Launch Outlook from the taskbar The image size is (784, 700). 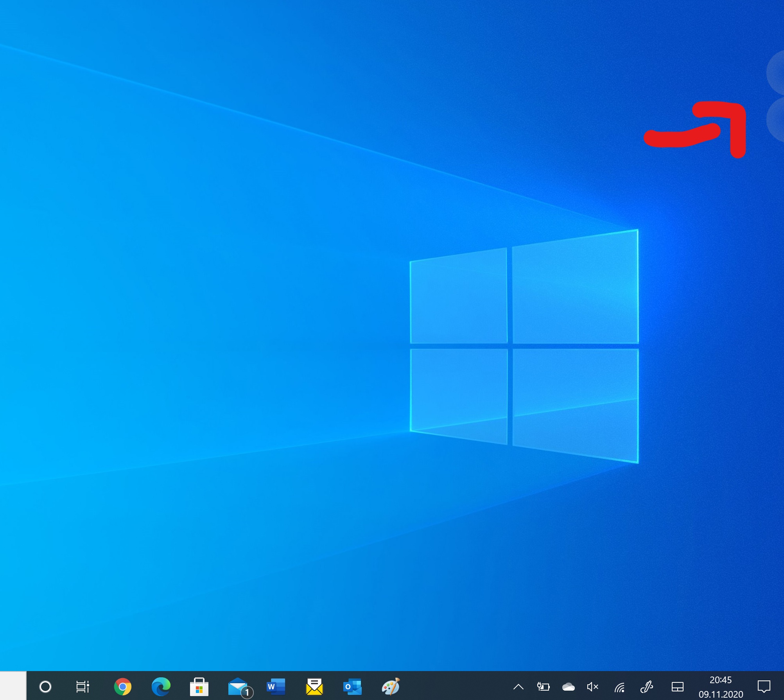[352, 687]
